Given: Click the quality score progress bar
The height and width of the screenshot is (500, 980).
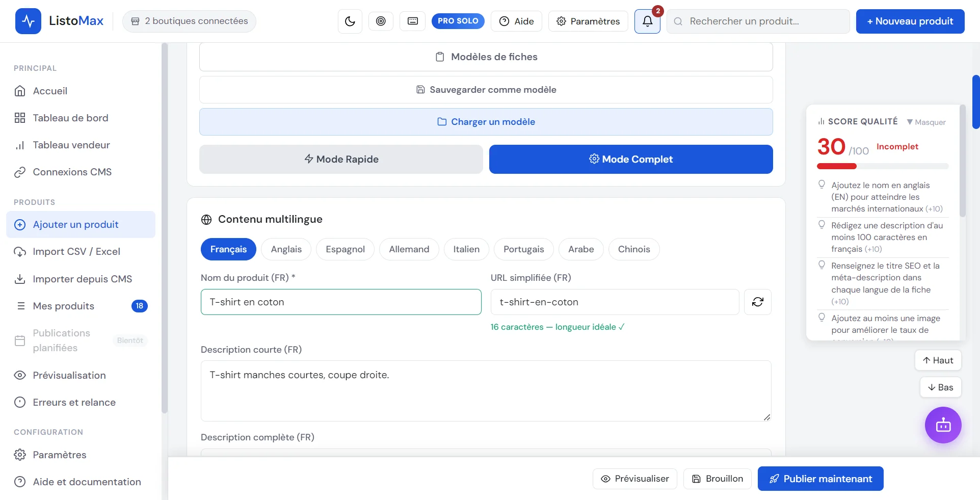Looking at the screenshot, I should click(883, 166).
